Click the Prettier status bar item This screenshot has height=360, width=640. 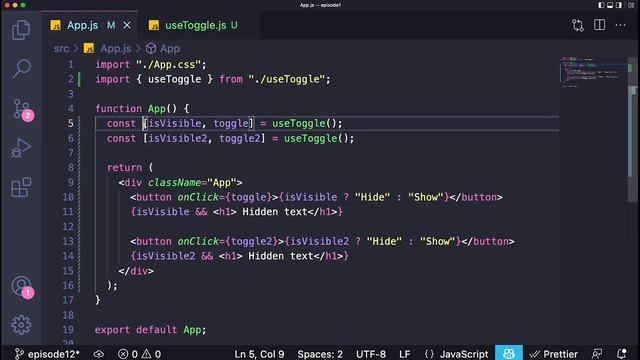point(553,354)
